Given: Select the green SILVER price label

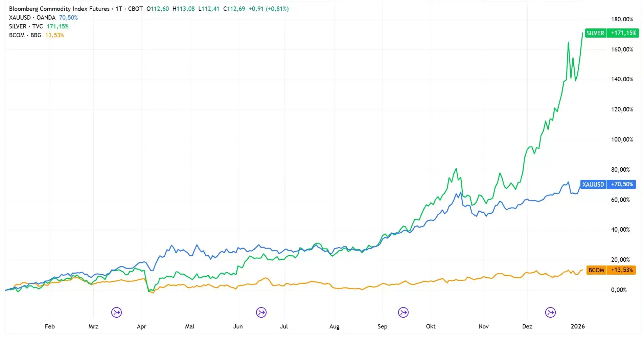Looking at the screenshot, I should (612, 33).
